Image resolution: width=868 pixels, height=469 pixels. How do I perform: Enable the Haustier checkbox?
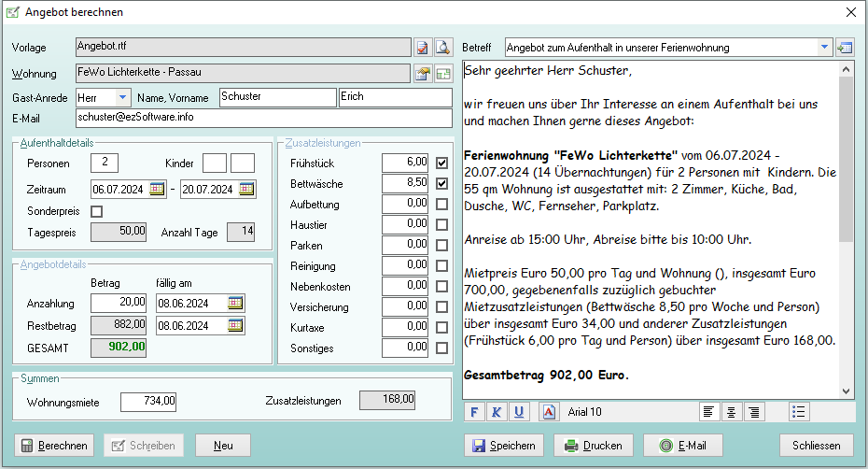441,224
